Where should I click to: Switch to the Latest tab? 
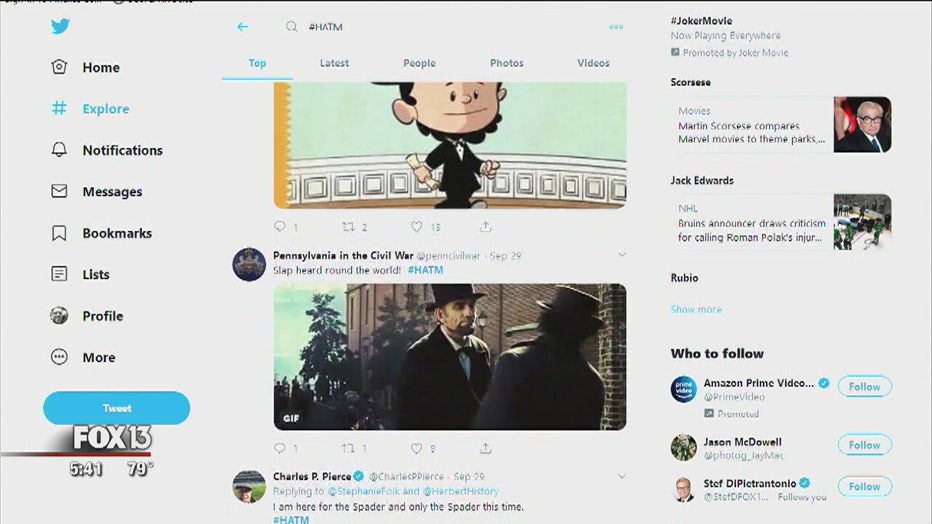pos(334,63)
